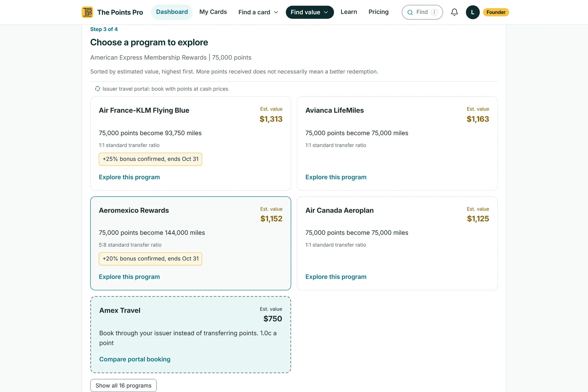588x392 pixels.
Task: Open the Learn page
Action: pyautogui.click(x=349, y=12)
